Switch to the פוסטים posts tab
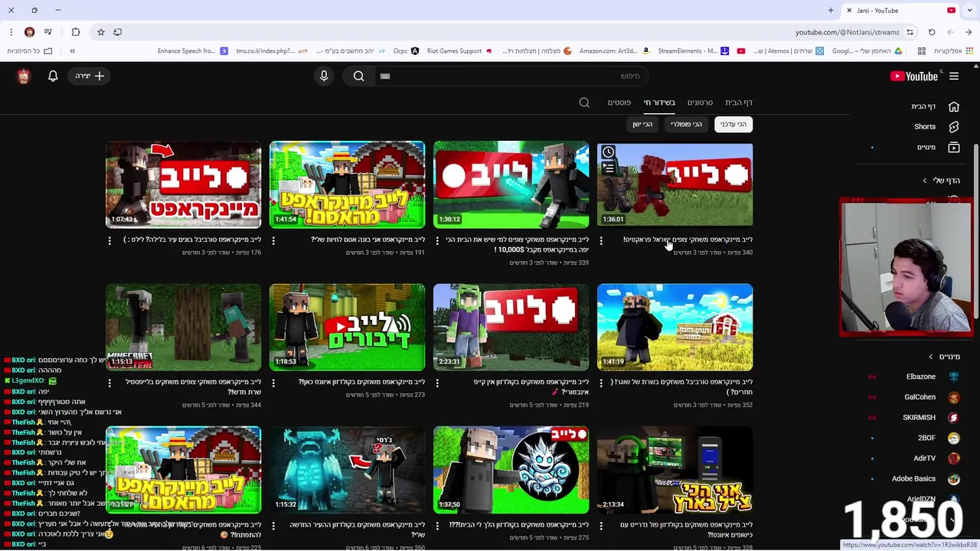Screen dimensions: 980x551 tap(619, 103)
